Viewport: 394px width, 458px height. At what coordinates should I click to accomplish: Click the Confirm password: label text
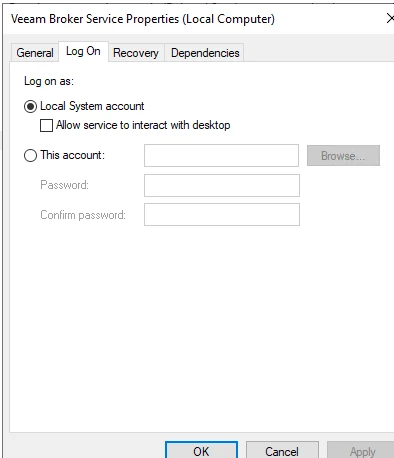[83, 215]
